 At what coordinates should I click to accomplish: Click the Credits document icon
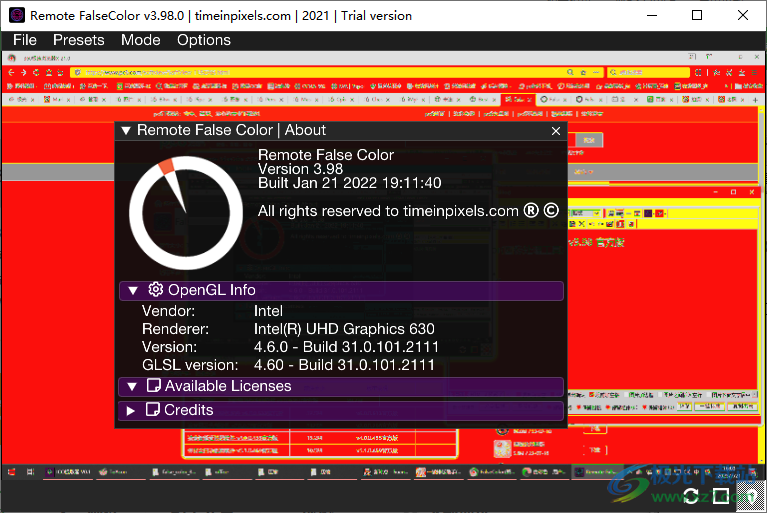tap(153, 410)
